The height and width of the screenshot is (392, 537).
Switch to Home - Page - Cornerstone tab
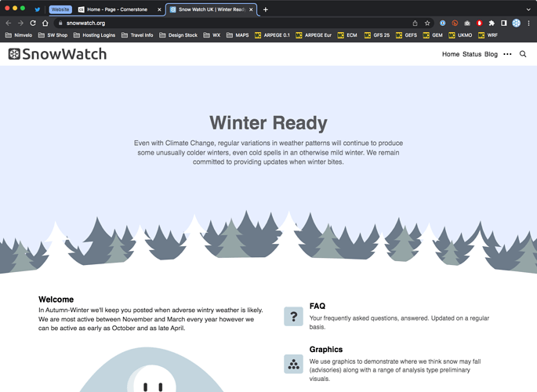pos(118,9)
